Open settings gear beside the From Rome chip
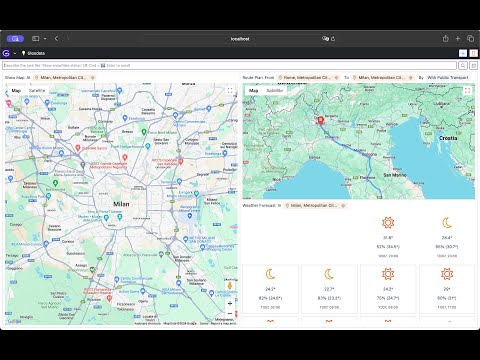 (x=336, y=78)
